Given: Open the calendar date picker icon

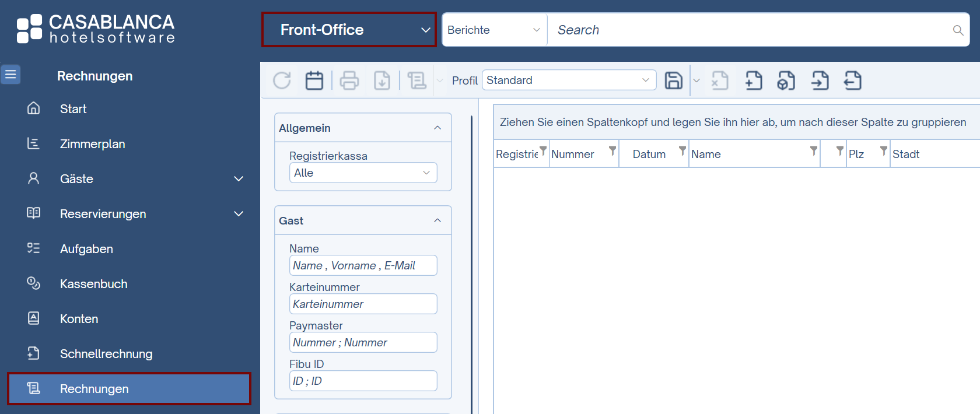Looking at the screenshot, I should tap(314, 80).
